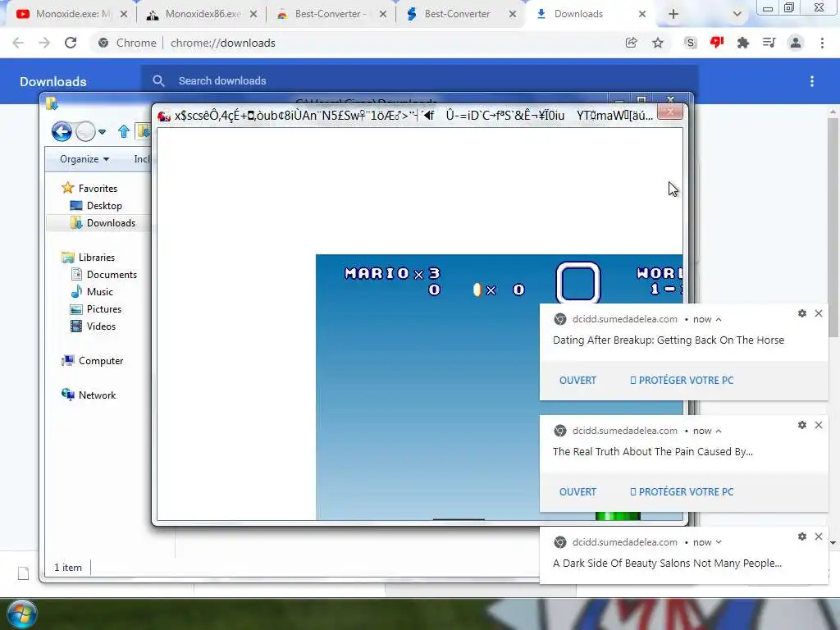Open the tab search chevron
The width and height of the screenshot is (840, 630).
pos(737,15)
